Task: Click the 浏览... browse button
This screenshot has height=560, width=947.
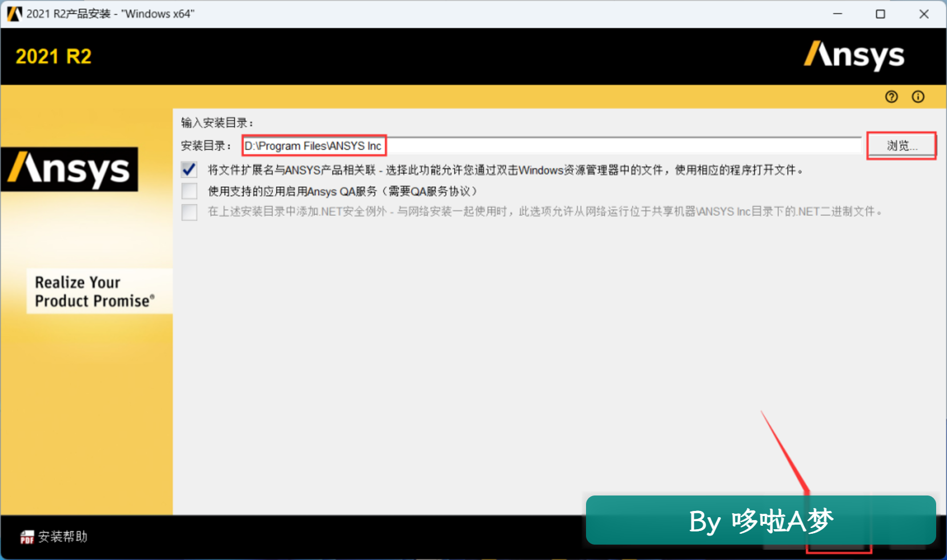Action: [901, 146]
